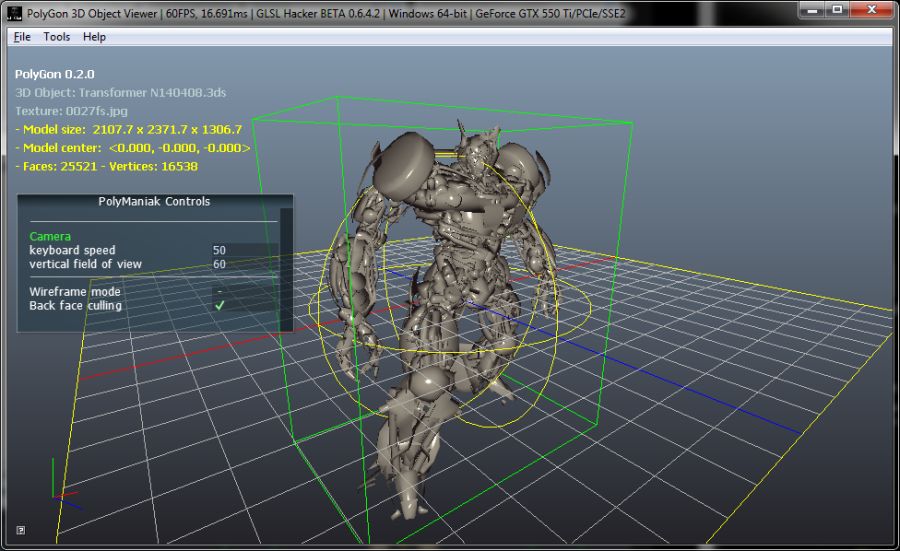Click the "Texture: 0027fs.jpg" line
The width and height of the screenshot is (900, 551).
(71, 111)
